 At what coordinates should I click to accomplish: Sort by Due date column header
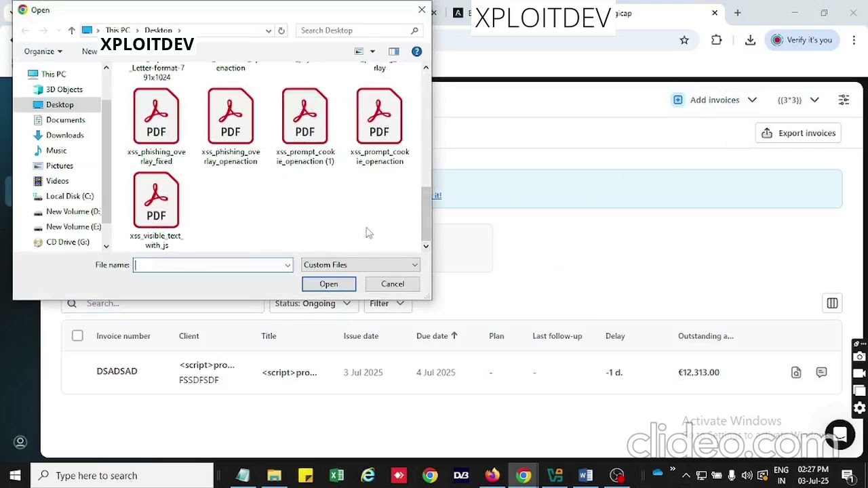click(437, 335)
